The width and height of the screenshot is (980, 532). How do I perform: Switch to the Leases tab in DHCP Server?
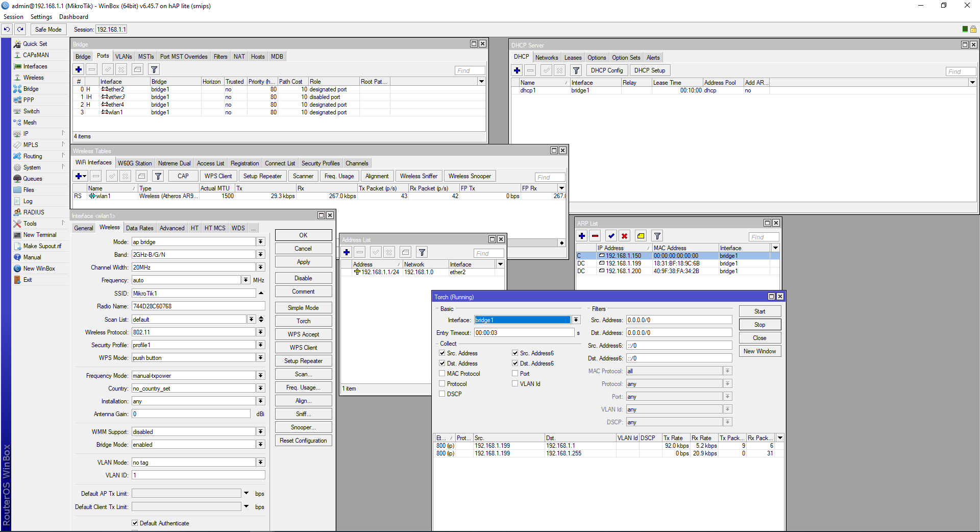pos(573,58)
